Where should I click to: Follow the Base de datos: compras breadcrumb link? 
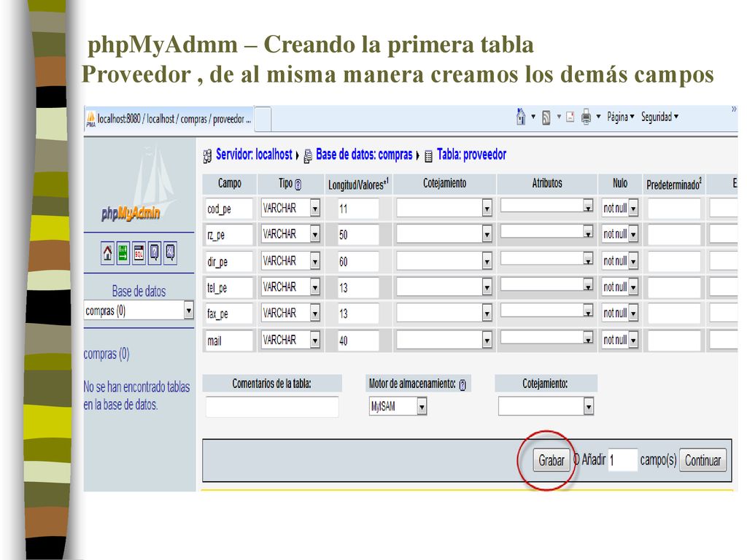tap(364, 155)
